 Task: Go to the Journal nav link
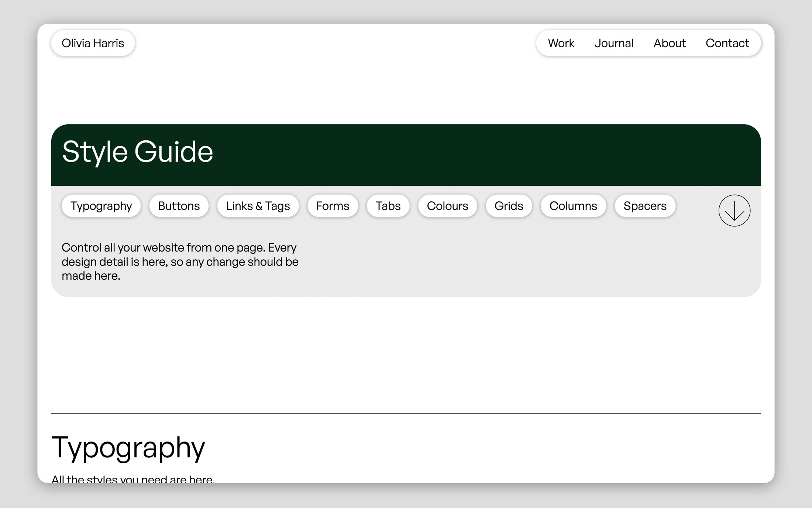(x=614, y=43)
